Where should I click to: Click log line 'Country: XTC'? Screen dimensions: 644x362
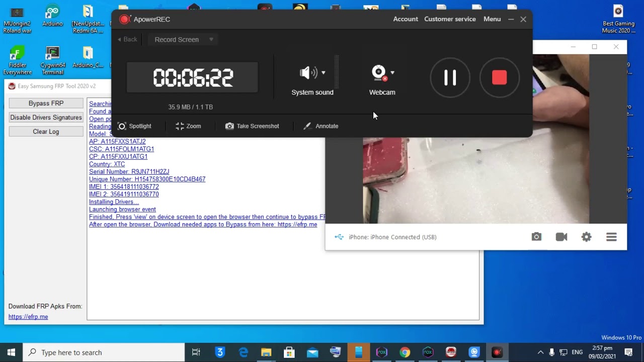tap(107, 164)
